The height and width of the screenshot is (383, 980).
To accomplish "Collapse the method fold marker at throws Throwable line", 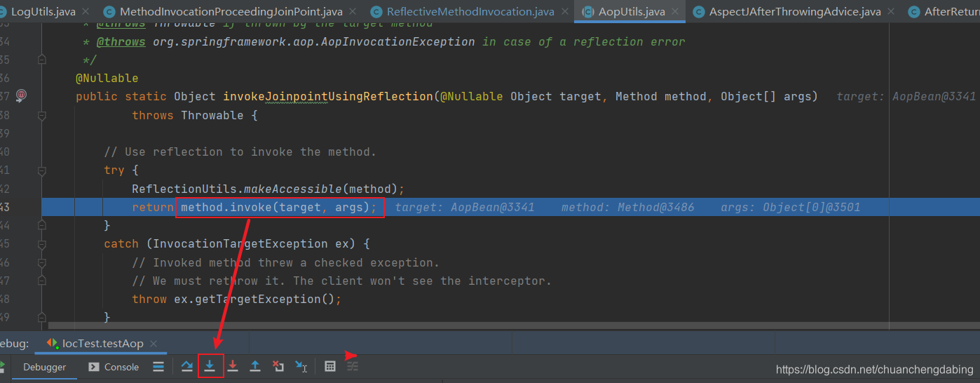I will click(x=41, y=115).
